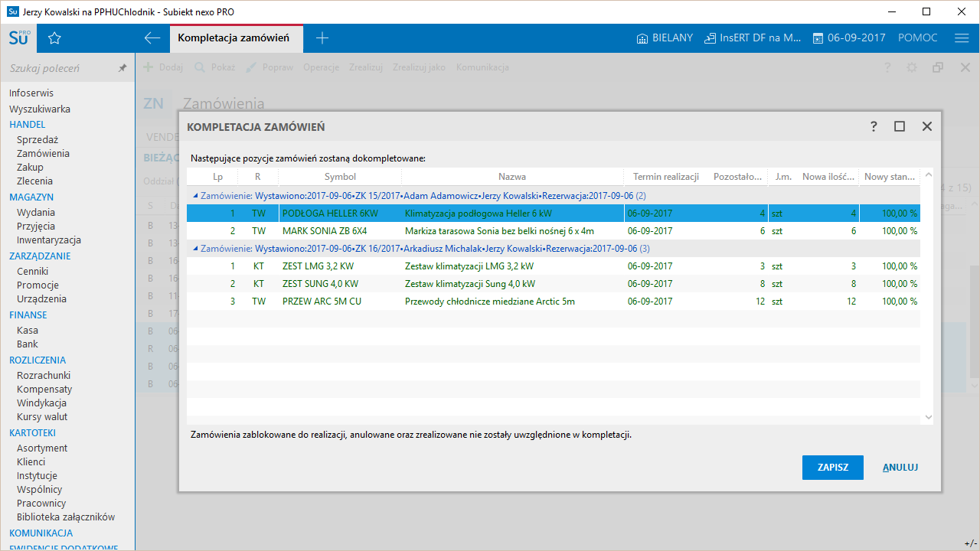
Task: Click the Szukaj poleceń search field
Action: (x=60, y=68)
